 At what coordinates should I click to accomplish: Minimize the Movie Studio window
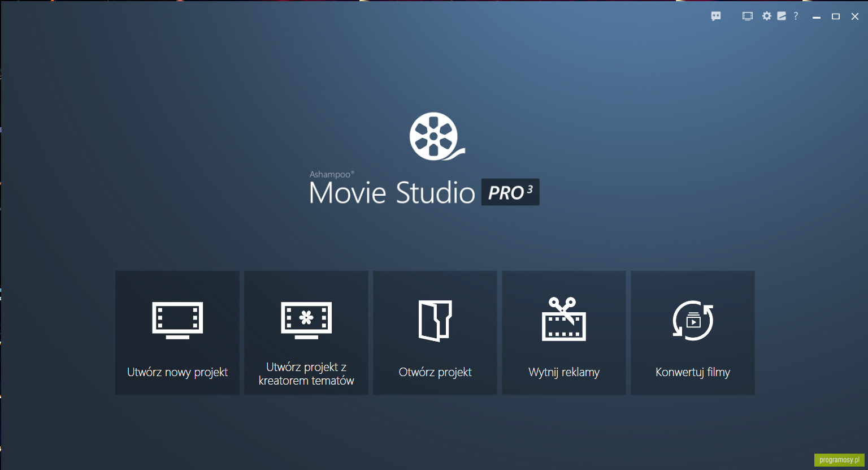817,17
